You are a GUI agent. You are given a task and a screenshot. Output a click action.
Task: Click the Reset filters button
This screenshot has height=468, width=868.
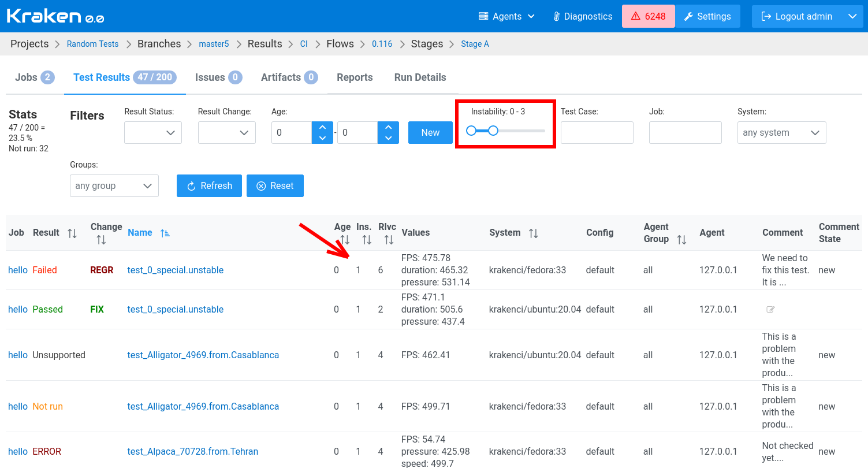(275, 185)
